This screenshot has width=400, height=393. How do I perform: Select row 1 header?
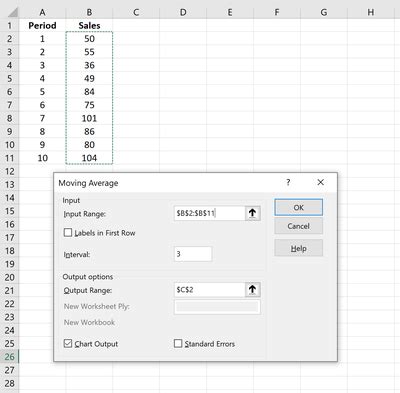(x=9, y=25)
